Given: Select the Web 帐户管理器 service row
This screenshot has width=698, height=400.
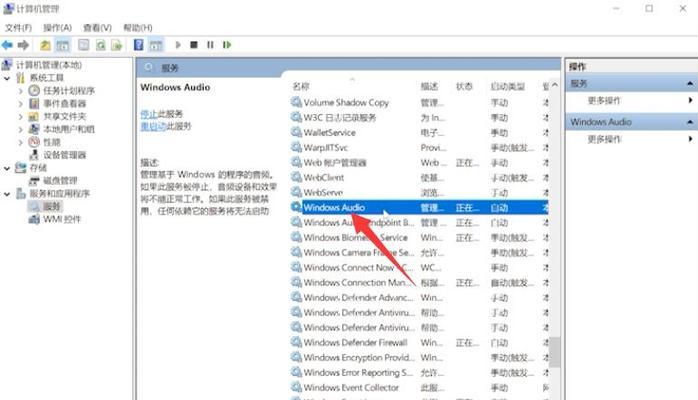Looking at the screenshot, I should pos(419,162).
